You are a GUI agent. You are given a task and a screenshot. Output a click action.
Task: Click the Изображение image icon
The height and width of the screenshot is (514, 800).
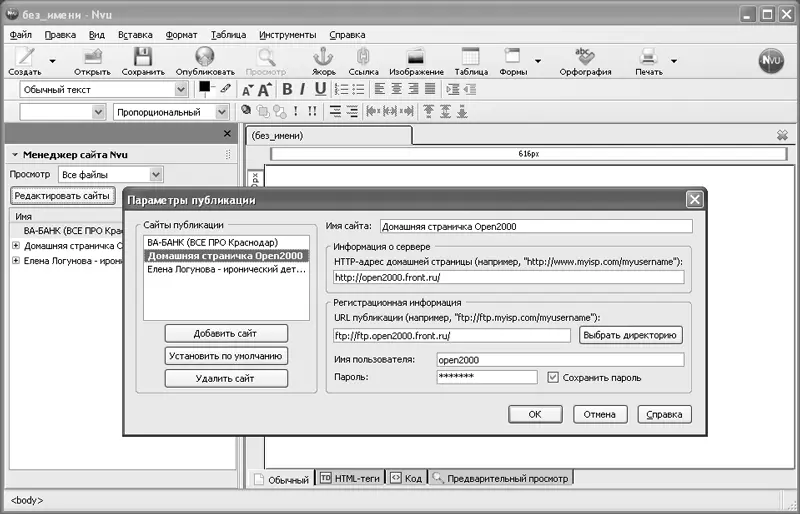click(416, 57)
